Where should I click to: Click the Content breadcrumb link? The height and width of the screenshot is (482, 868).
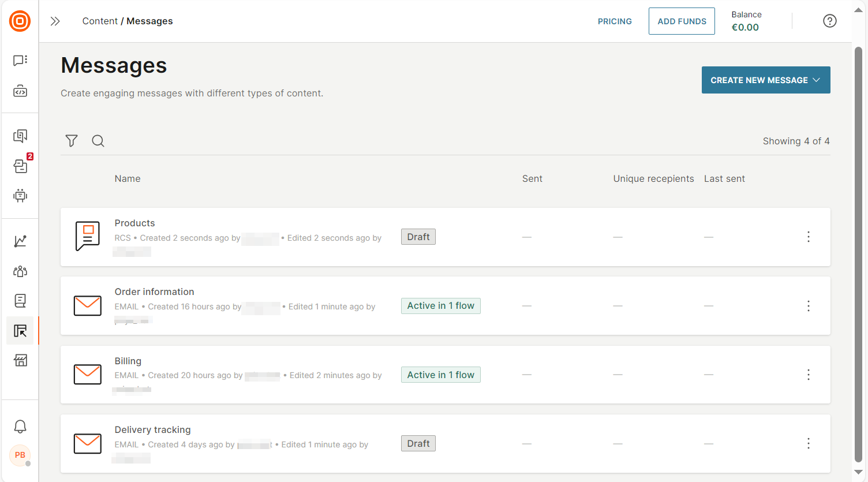[x=100, y=21]
